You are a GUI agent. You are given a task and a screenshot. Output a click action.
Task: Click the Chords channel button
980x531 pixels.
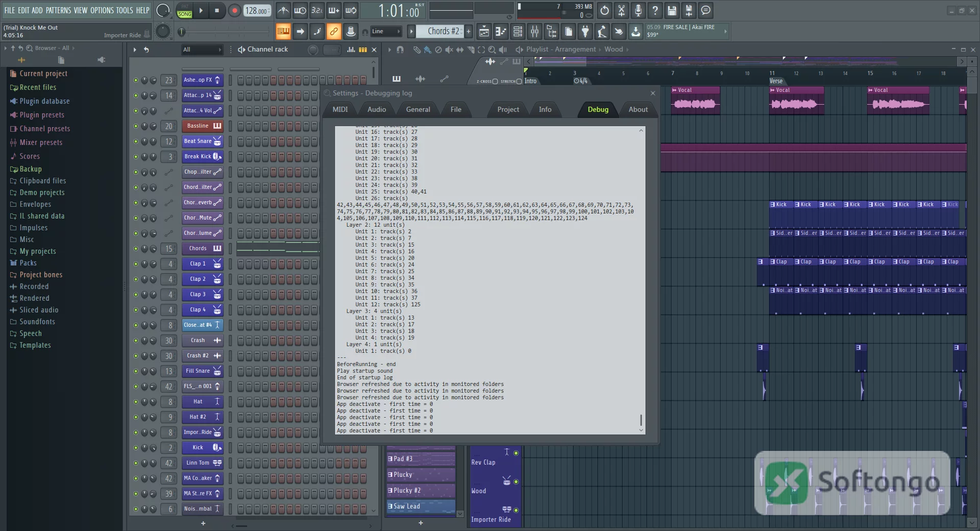pos(202,248)
